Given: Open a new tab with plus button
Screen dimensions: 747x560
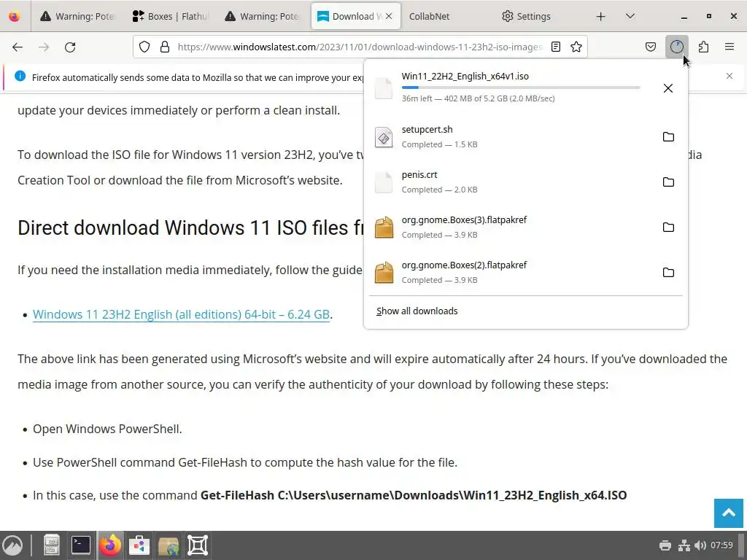Looking at the screenshot, I should point(601,16).
